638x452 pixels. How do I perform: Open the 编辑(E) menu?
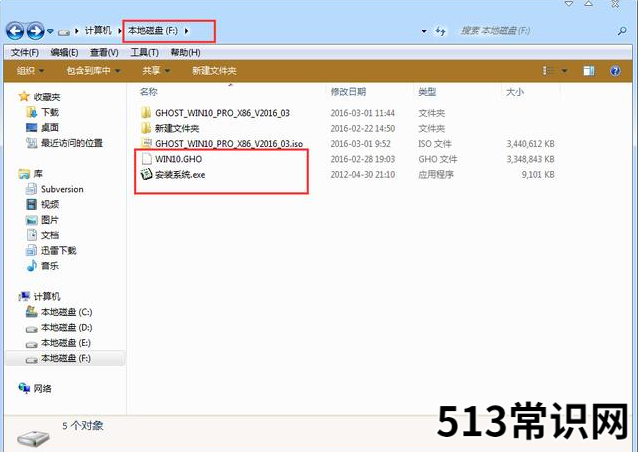(x=64, y=52)
